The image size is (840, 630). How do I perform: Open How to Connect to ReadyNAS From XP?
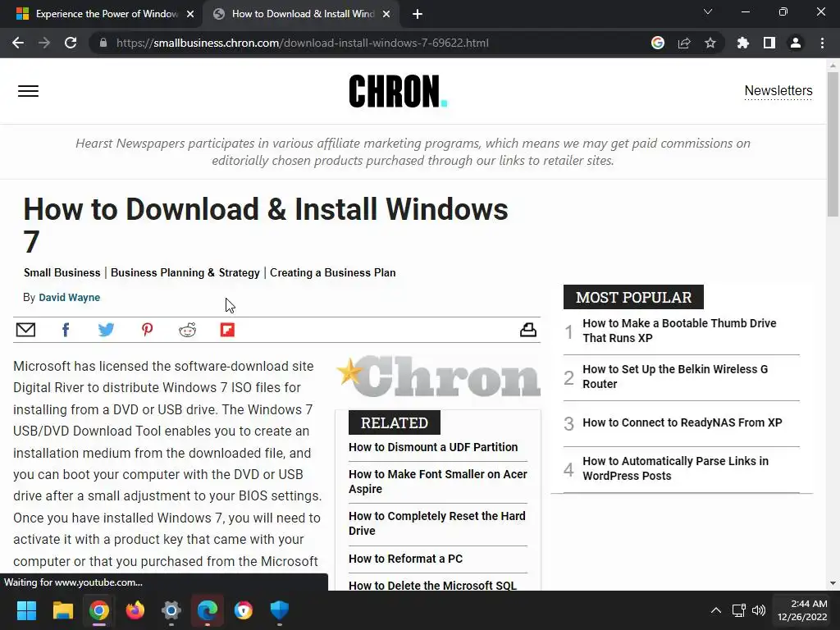coord(682,422)
